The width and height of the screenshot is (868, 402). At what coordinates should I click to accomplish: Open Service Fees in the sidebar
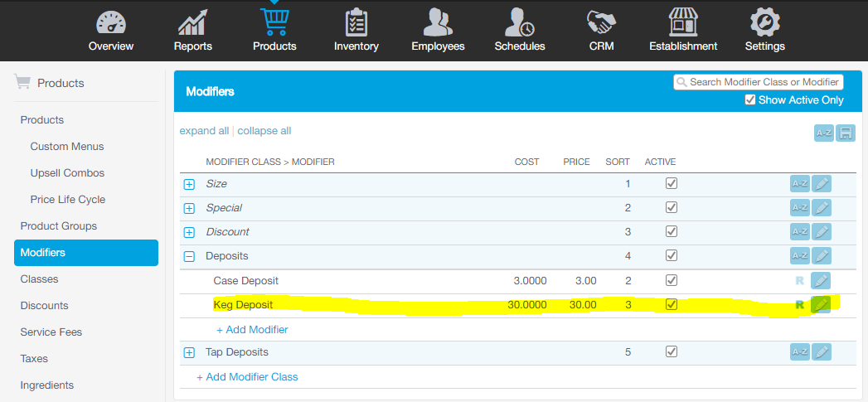pyautogui.click(x=51, y=332)
